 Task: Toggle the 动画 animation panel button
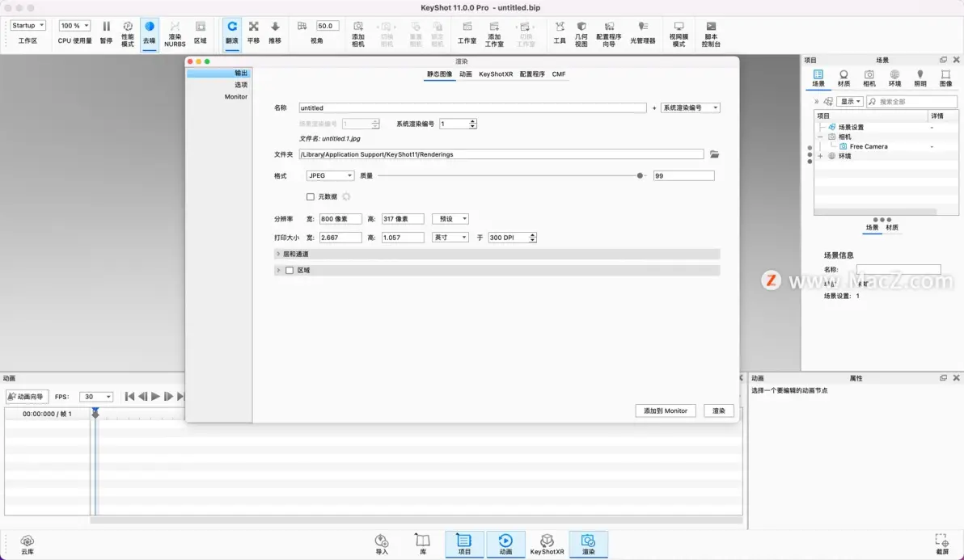pos(505,545)
